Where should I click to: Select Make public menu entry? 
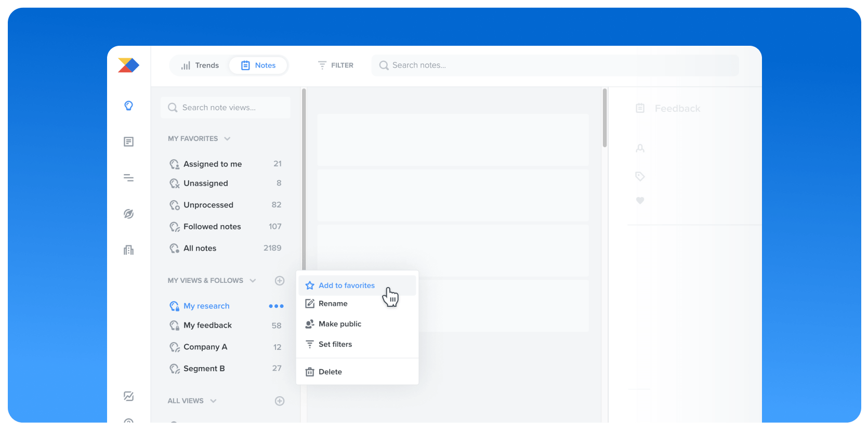click(358, 324)
